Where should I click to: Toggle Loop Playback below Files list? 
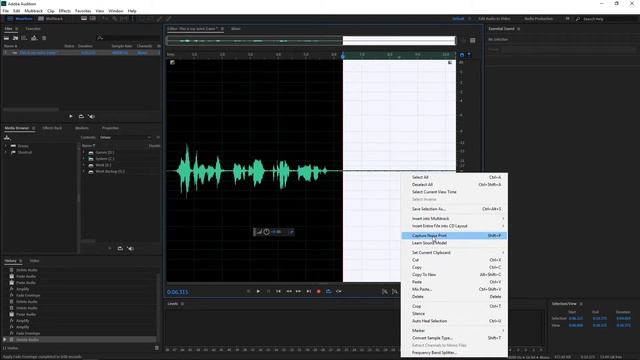click(x=81, y=116)
